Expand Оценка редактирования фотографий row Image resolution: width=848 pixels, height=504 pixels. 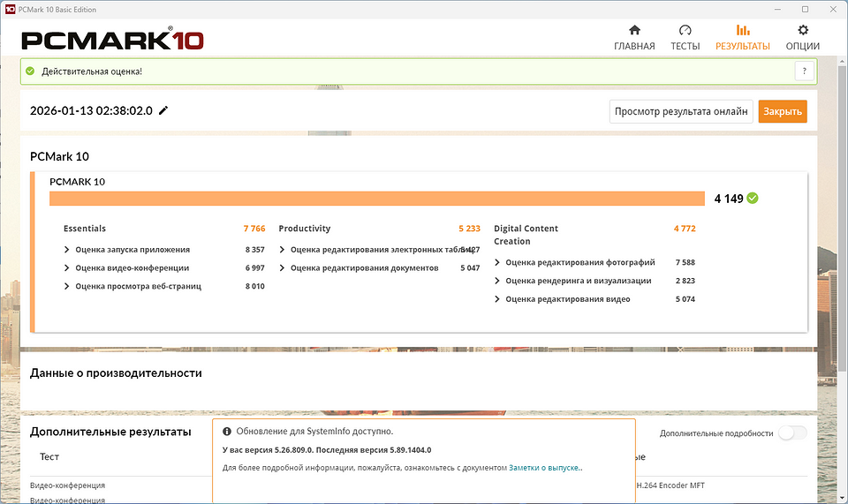(x=497, y=263)
